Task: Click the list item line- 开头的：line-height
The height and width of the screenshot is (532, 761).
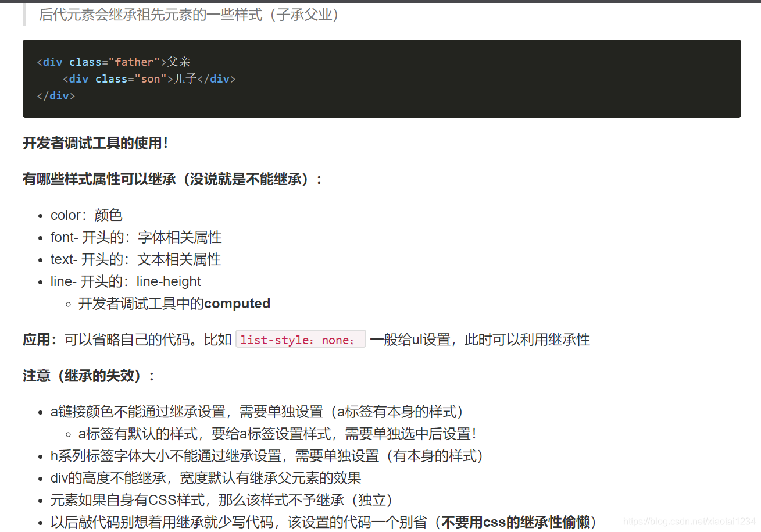Action: pos(126,281)
